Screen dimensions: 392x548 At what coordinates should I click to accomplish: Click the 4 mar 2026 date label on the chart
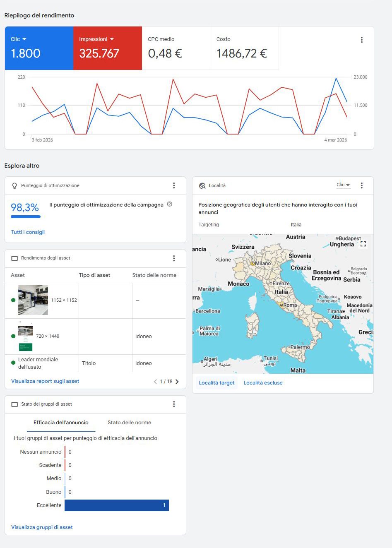[x=336, y=140]
